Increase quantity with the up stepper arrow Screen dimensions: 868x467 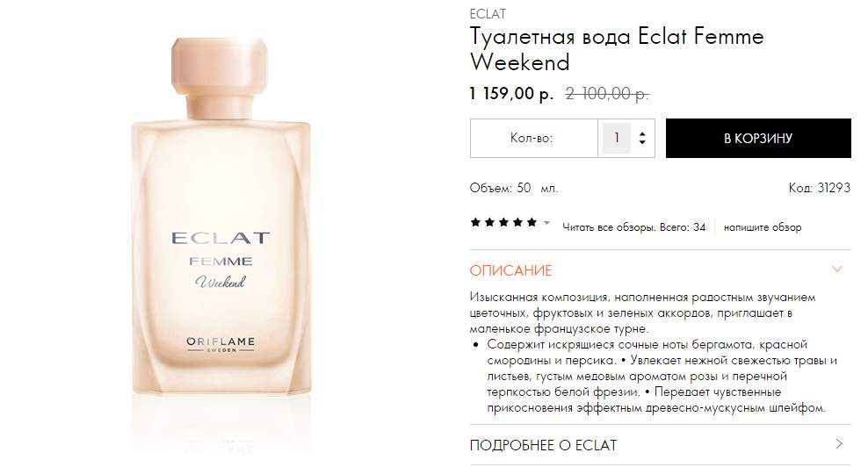click(642, 134)
